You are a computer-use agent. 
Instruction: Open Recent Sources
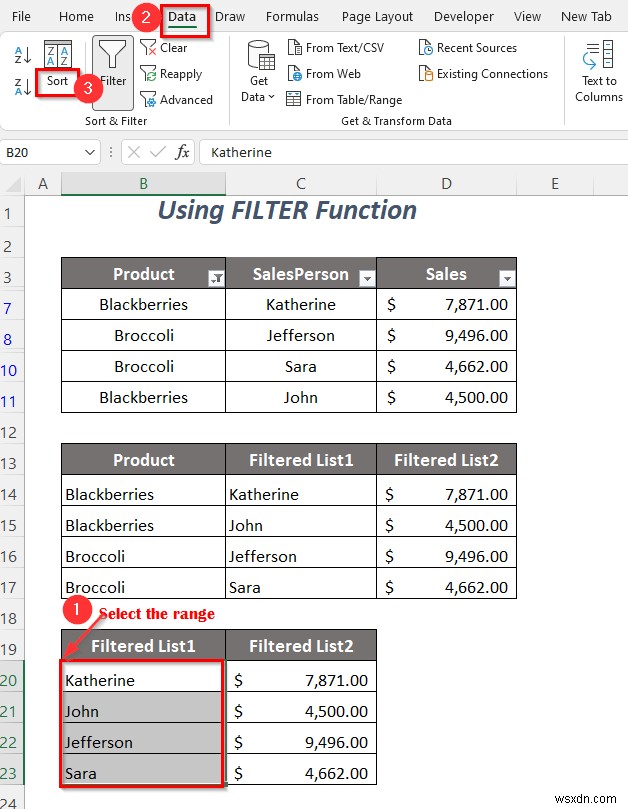468,48
